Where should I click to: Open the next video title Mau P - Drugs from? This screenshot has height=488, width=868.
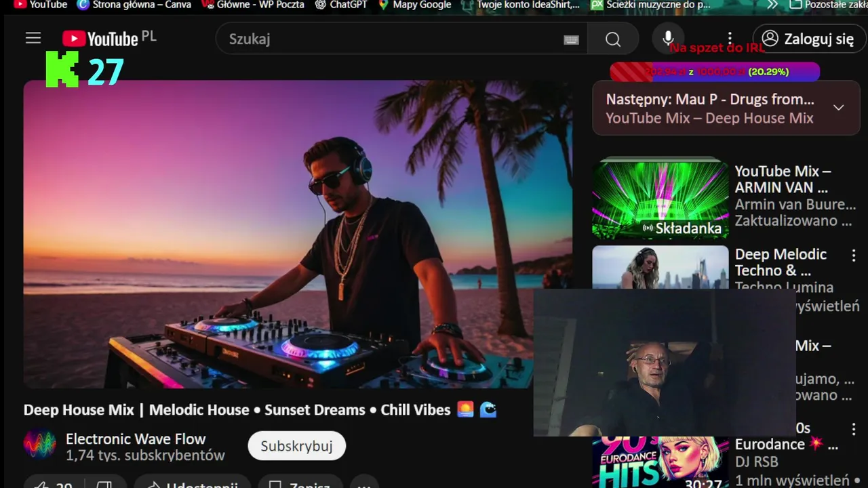[710, 99]
